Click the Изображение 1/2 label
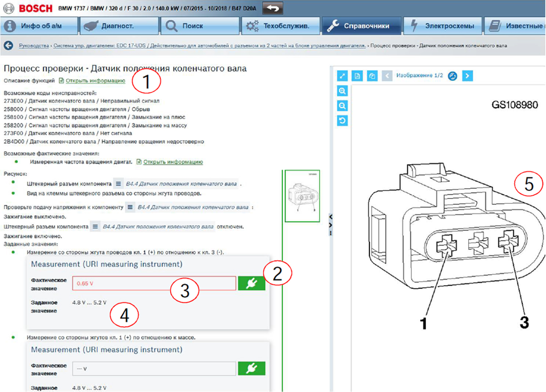The height and width of the screenshot is (392, 546). 420,75
